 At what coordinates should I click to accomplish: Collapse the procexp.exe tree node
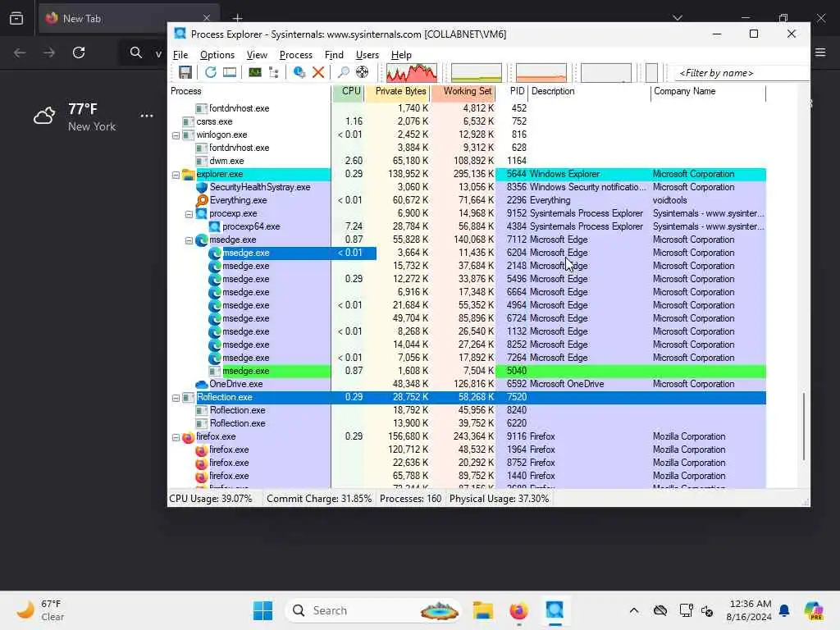click(x=189, y=214)
